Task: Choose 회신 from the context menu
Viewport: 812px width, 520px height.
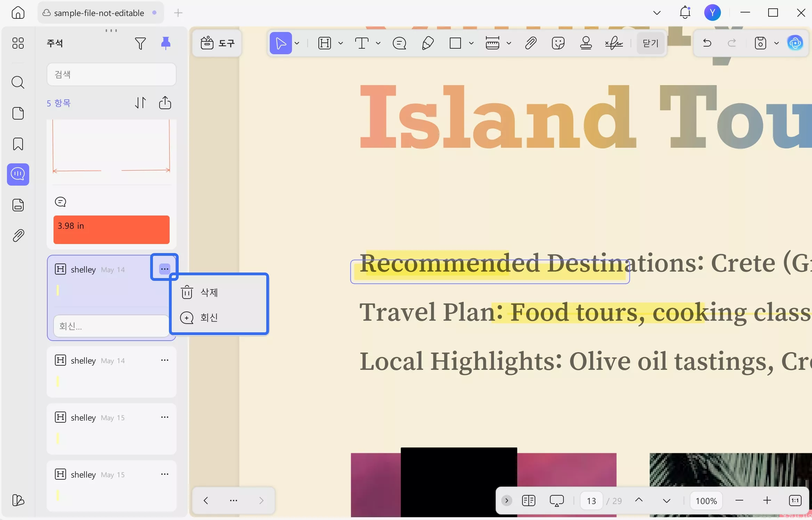Action: [209, 317]
